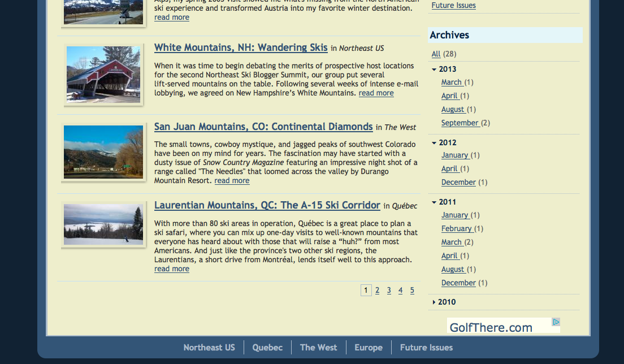
Task: Open December 2012 archive
Action: pos(458,183)
